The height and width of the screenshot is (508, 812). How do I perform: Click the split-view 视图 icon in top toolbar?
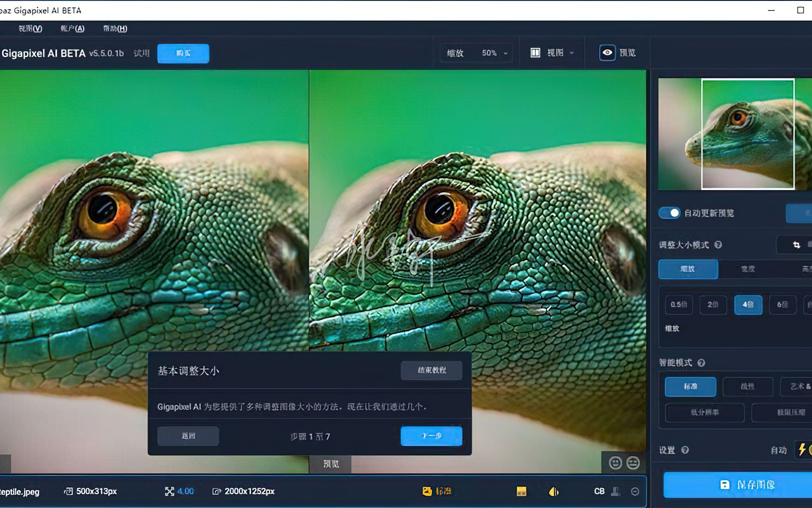(x=535, y=52)
